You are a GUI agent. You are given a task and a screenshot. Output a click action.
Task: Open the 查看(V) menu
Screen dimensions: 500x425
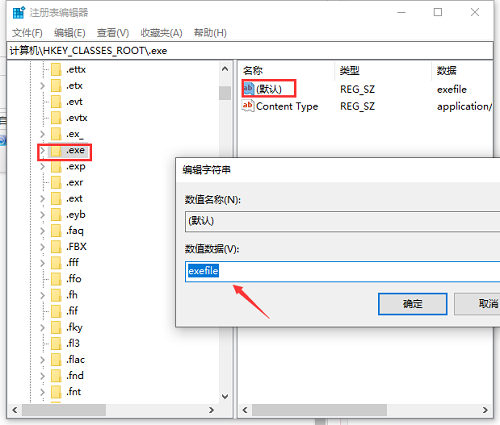[113, 33]
